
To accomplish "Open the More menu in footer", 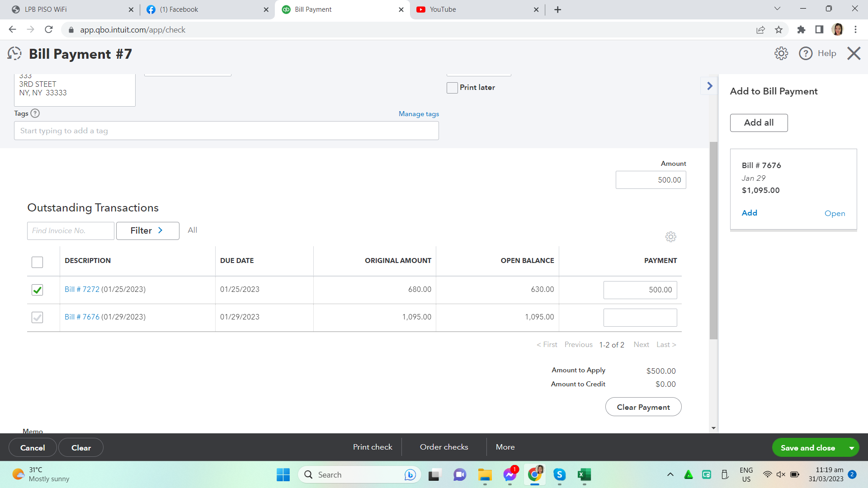I will 505,447.
